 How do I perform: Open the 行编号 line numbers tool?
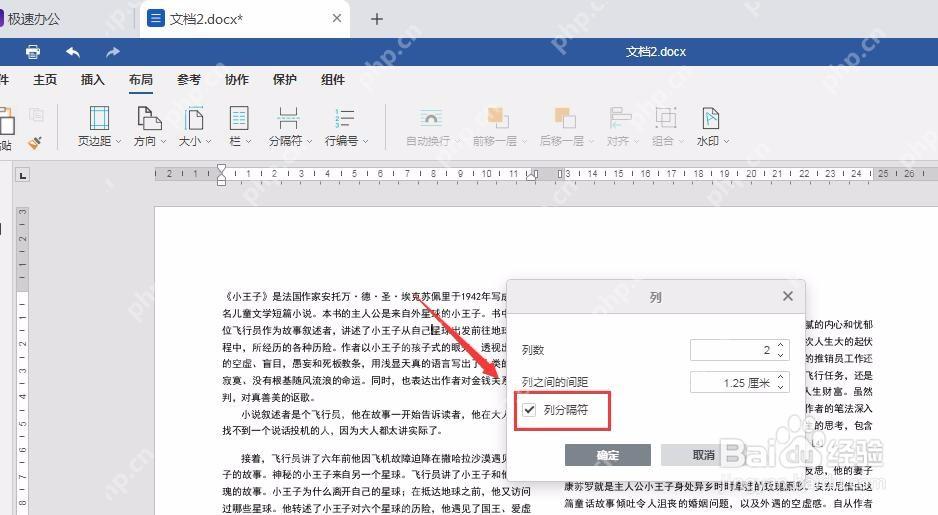coord(346,126)
